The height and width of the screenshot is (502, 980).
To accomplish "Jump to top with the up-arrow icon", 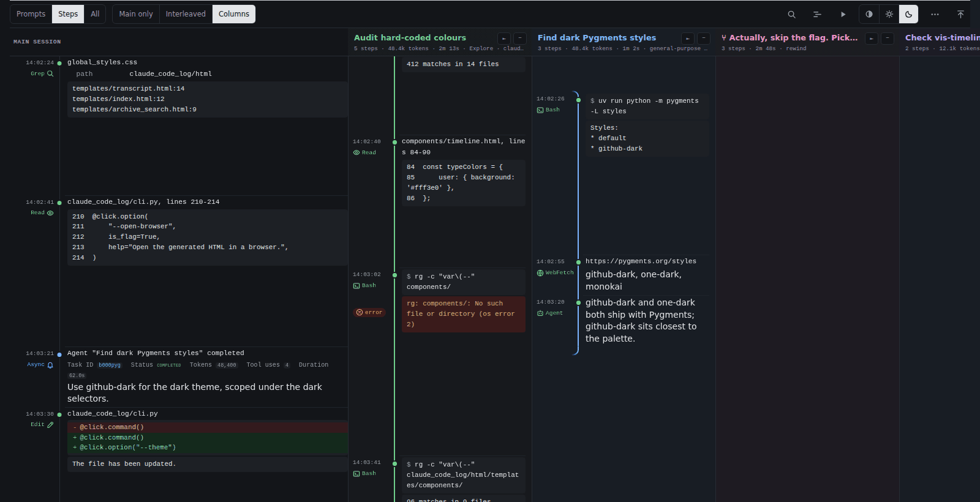I will (960, 14).
